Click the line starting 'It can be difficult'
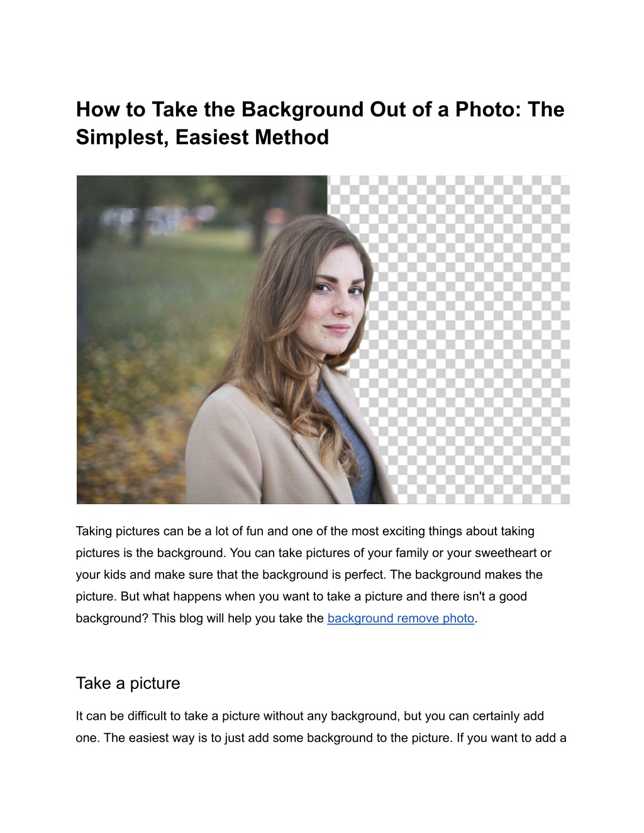 (310, 716)
